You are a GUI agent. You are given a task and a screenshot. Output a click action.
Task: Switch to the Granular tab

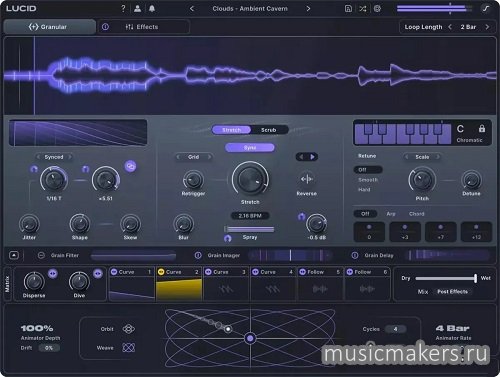point(49,27)
